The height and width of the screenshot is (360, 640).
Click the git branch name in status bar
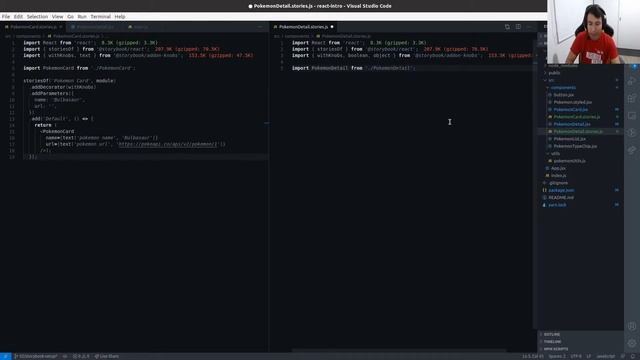[36, 356]
